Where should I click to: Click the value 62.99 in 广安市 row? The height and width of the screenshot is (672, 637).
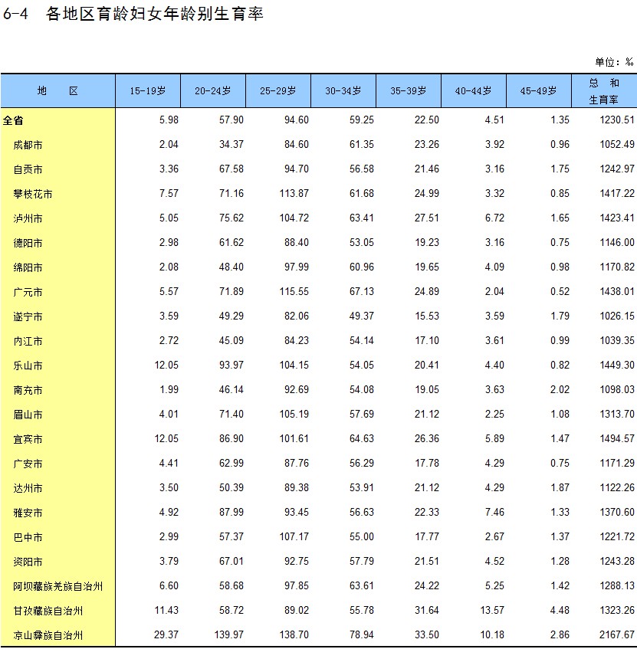pos(231,463)
